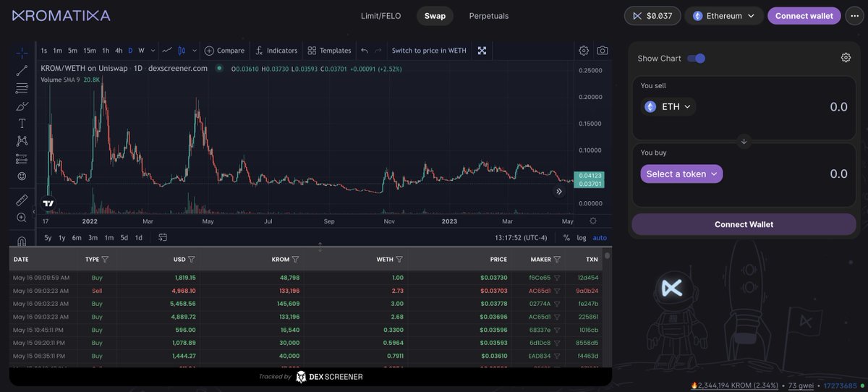Redo the chart action
This screenshot has width=868, height=392.
point(378,51)
